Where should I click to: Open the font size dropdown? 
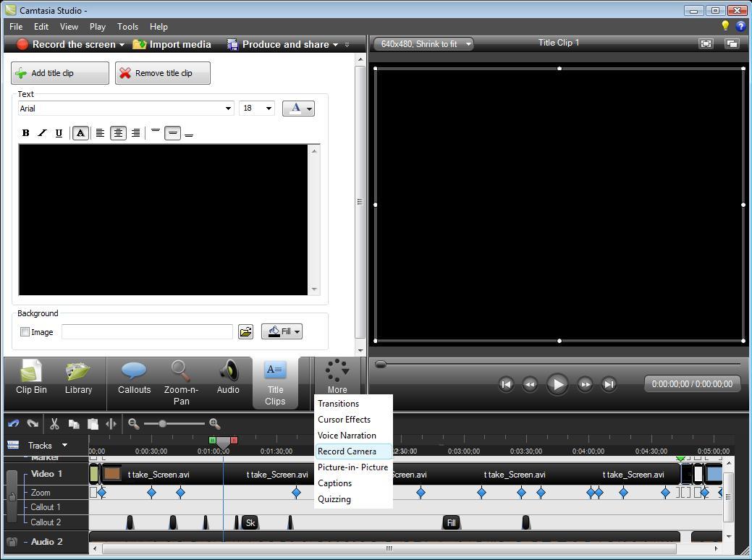click(x=257, y=108)
